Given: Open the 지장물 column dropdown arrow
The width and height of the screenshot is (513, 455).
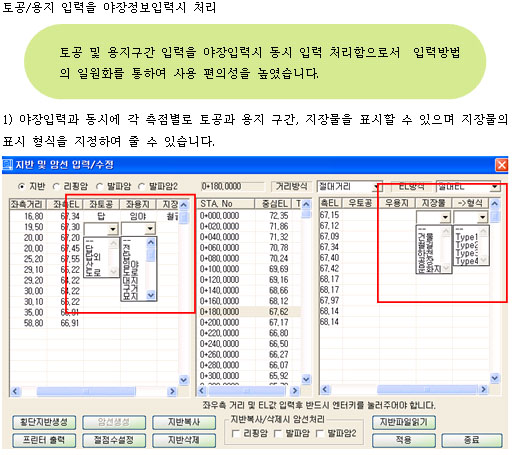Looking at the screenshot, I should pos(445,217).
